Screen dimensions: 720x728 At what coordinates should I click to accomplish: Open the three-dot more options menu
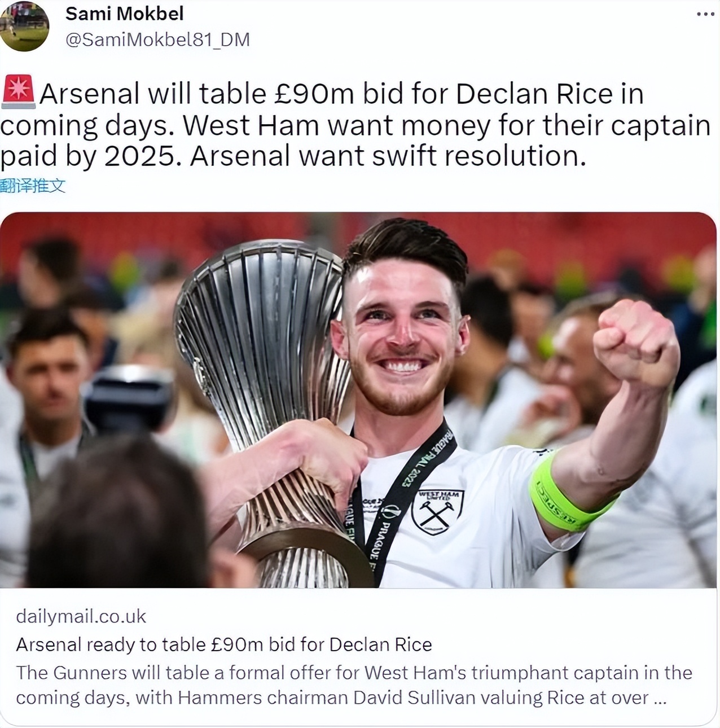pyautogui.click(x=705, y=14)
